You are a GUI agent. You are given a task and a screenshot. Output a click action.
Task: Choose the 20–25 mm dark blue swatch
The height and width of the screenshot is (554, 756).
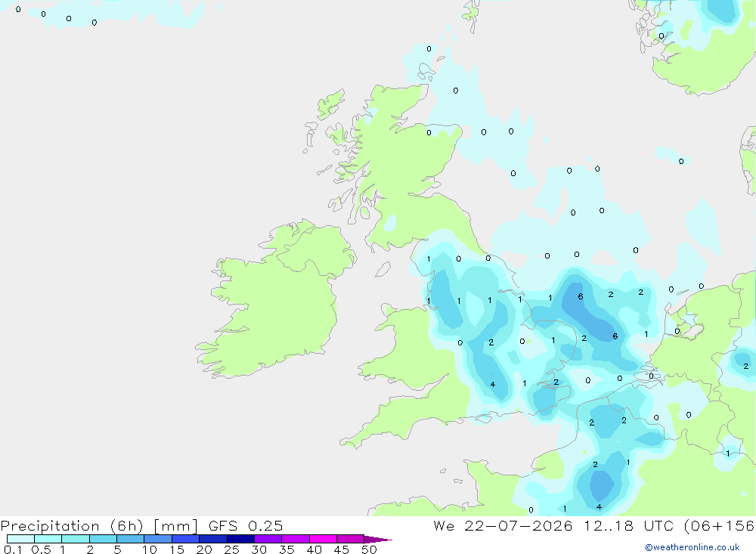(213, 539)
